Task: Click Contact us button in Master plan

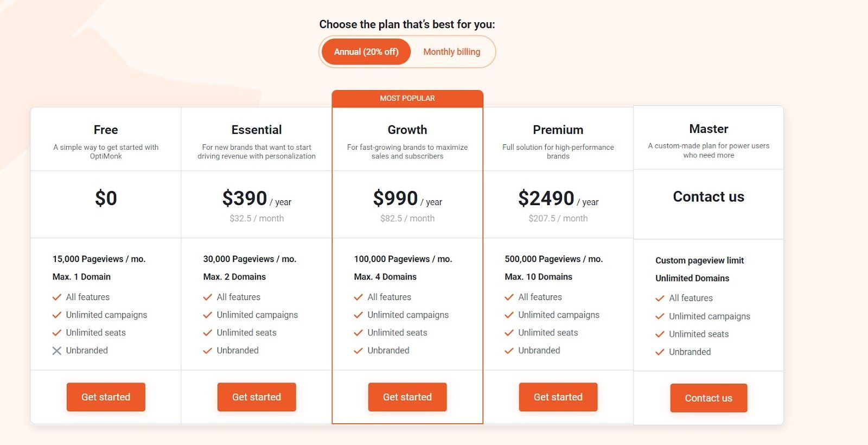Action: click(709, 398)
